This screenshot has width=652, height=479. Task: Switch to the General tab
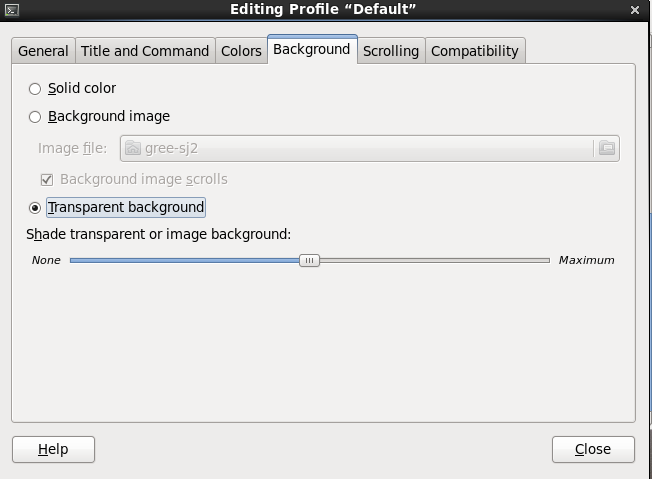coord(43,51)
